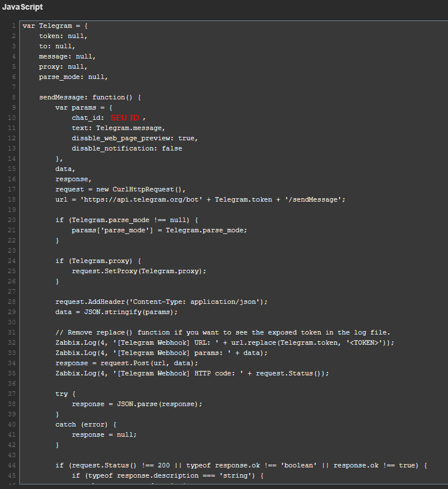
Task: Place cursor on 'var Telegram = {' line
Action: click(55, 26)
